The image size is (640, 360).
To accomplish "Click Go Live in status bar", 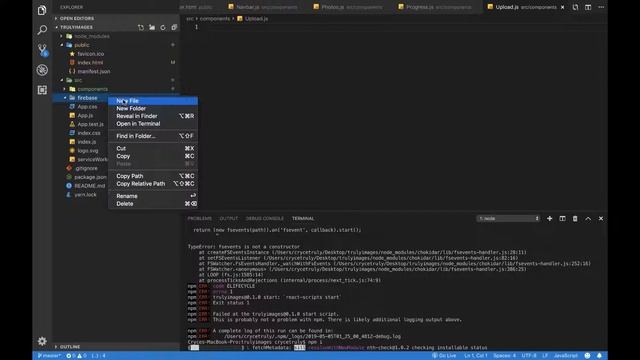I will (444, 356).
